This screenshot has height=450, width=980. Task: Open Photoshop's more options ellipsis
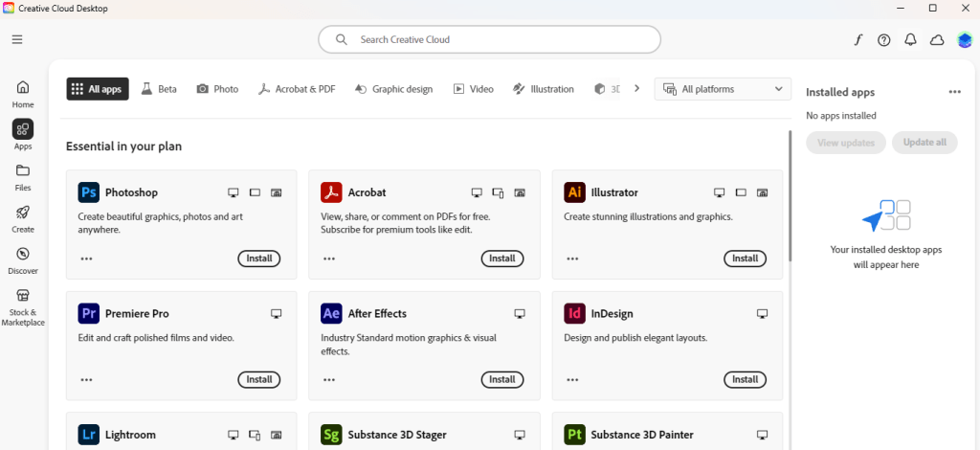tap(87, 259)
